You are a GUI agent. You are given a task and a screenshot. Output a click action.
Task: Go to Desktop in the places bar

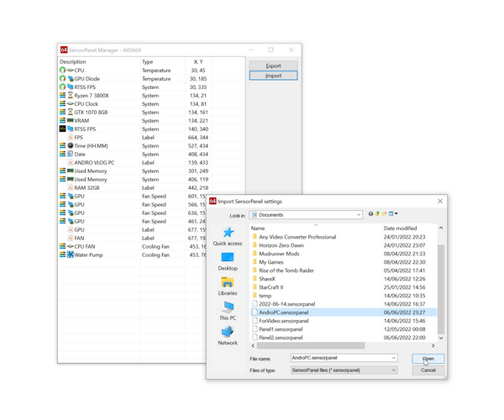pos(228,260)
